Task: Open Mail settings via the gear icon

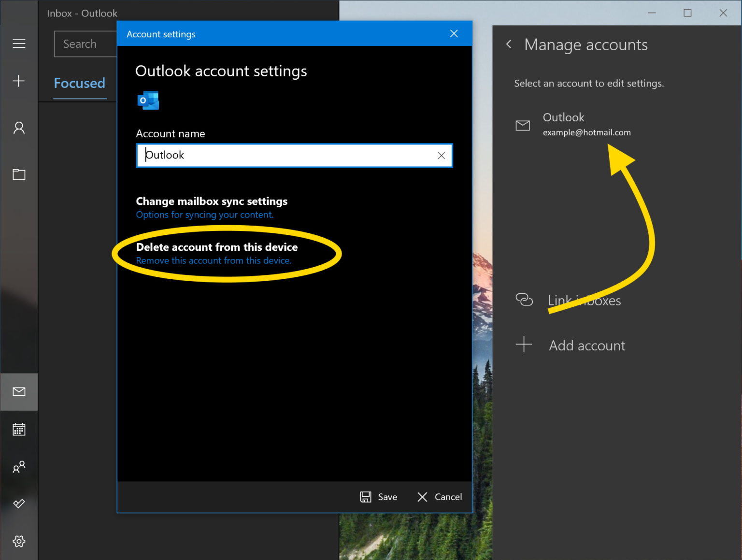Action: [x=19, y=541]
